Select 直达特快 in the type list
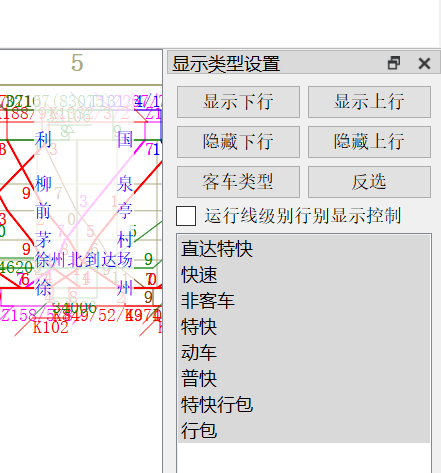 tap(304, 249)
